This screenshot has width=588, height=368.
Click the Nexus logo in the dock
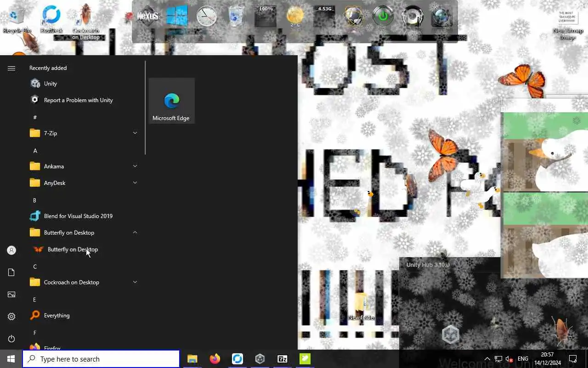click(147, 16)
